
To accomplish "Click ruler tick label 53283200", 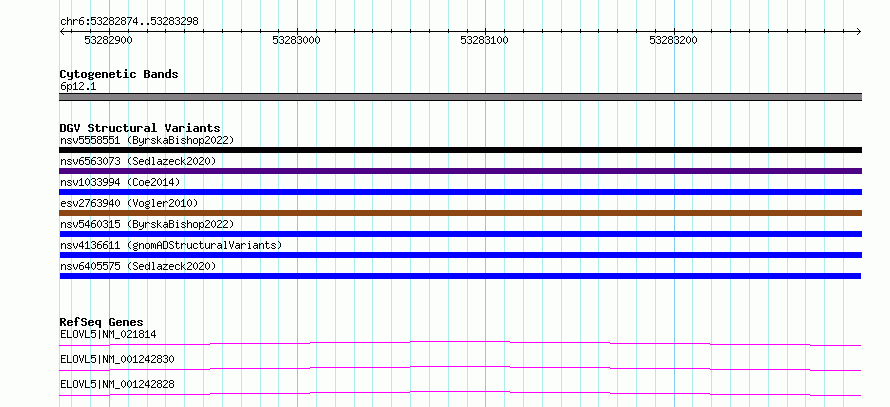I will point(673,40).
